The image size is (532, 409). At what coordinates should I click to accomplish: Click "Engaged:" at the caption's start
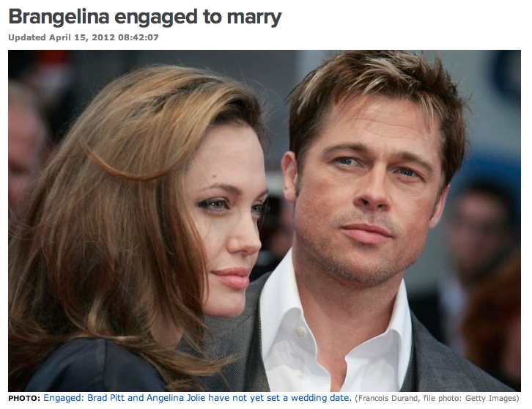64,398
